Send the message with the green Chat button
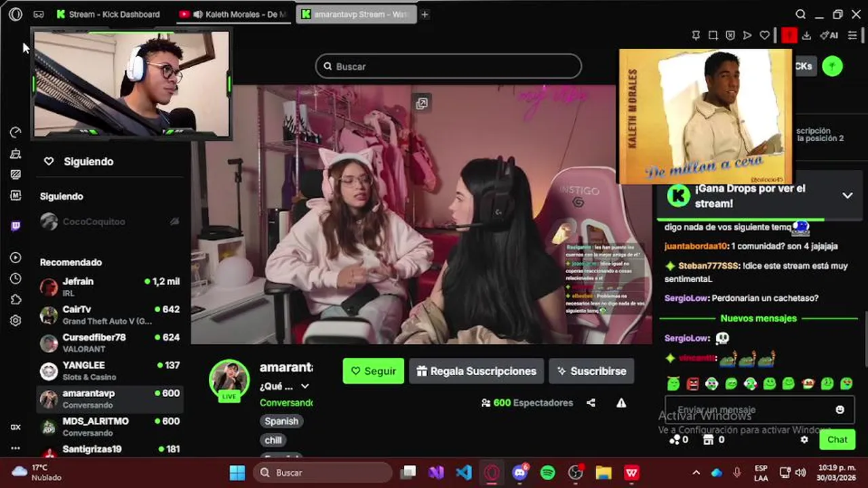Image resolution: width=868 pixels, height=488 pixels. point(837,439)
